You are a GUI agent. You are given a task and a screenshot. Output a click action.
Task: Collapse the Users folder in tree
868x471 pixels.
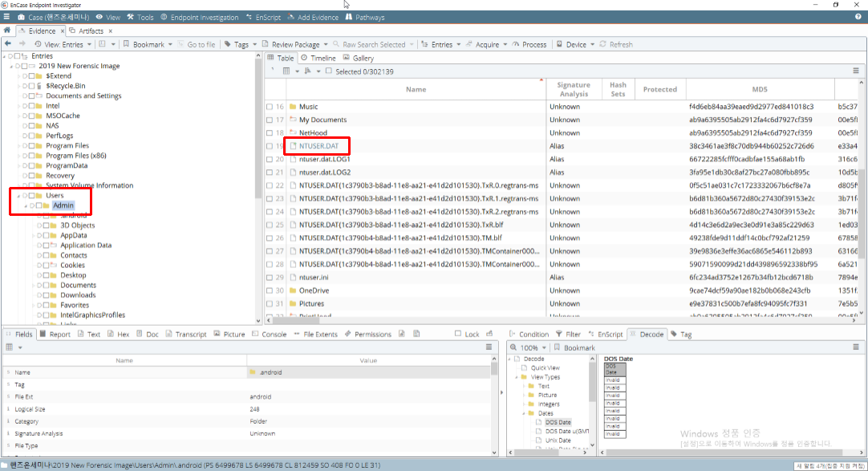[18, 196]
